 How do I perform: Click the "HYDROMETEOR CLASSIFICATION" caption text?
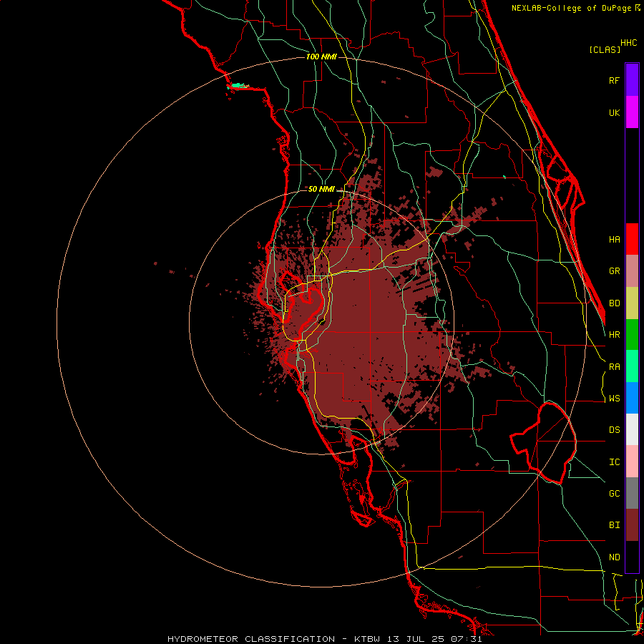pos(251,639)
